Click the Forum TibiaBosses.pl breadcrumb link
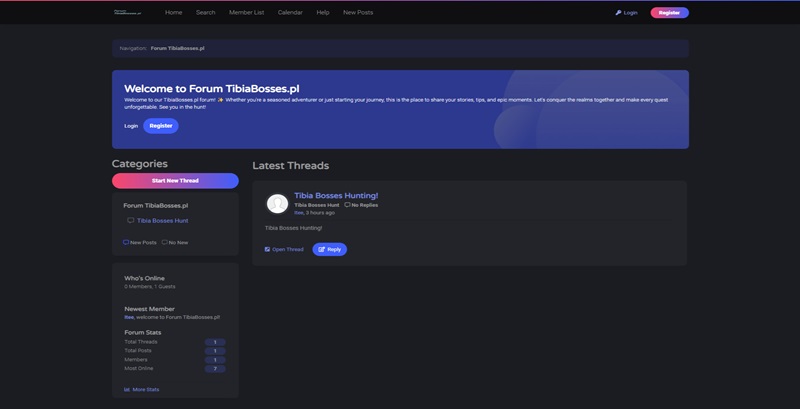 (178, 48)
